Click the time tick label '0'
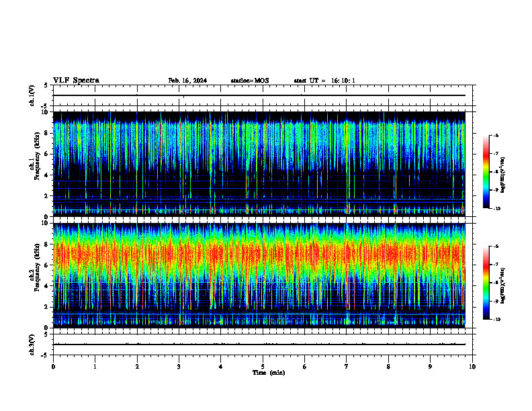The image size is (532, 411). point(53,367)
